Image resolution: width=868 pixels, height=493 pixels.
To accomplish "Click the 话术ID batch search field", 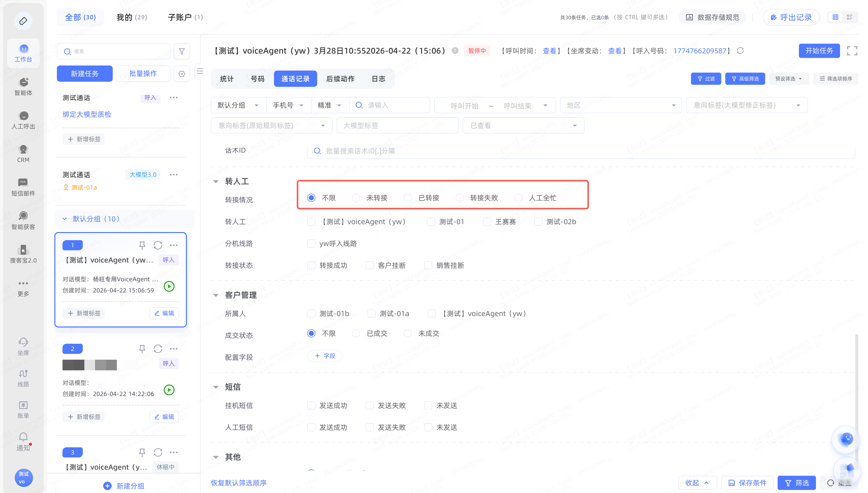I will tap(581, 151).
